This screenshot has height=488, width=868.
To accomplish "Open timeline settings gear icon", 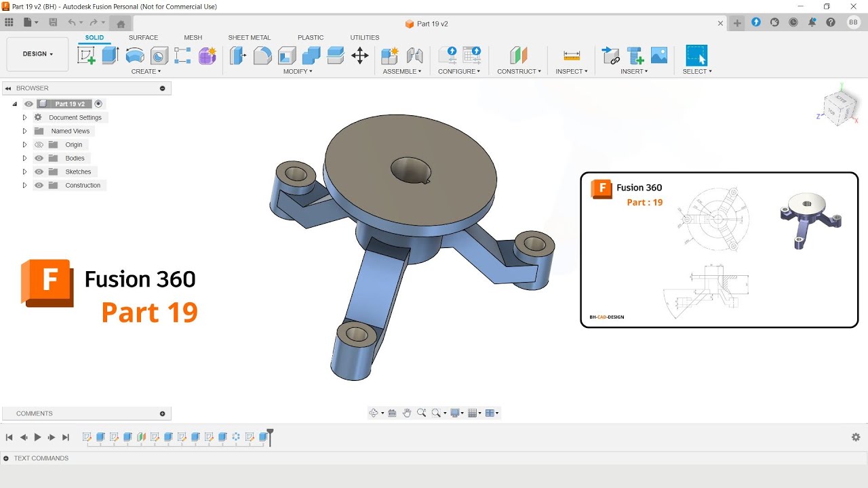I will tap(856, 437).
